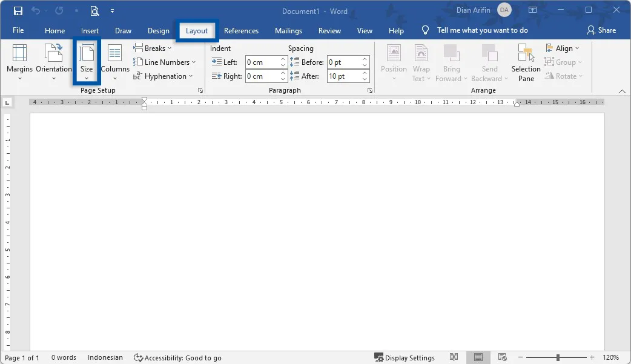Open the Columns gallery

115,61
